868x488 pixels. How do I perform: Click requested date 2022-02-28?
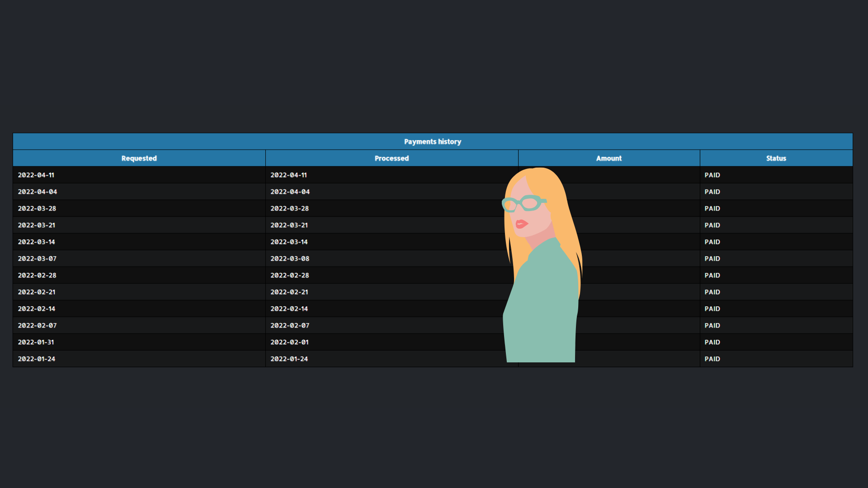(37, 275)
